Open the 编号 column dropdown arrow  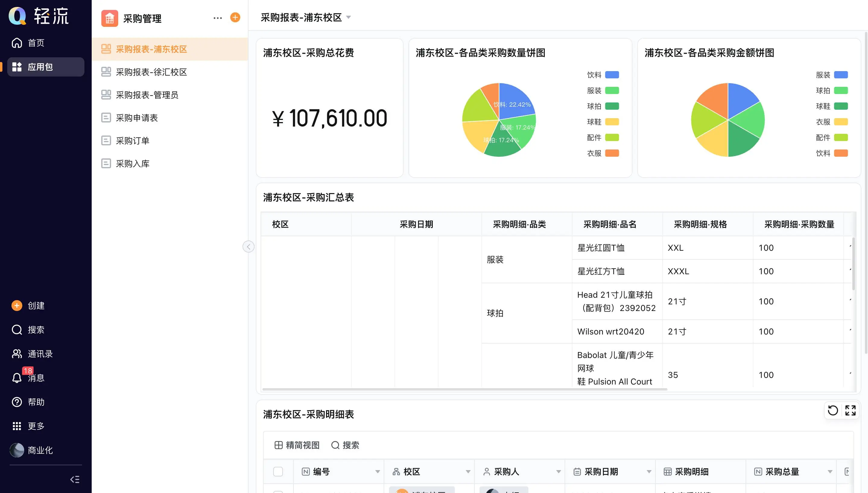pyautogui.click(x=377, y=472)
